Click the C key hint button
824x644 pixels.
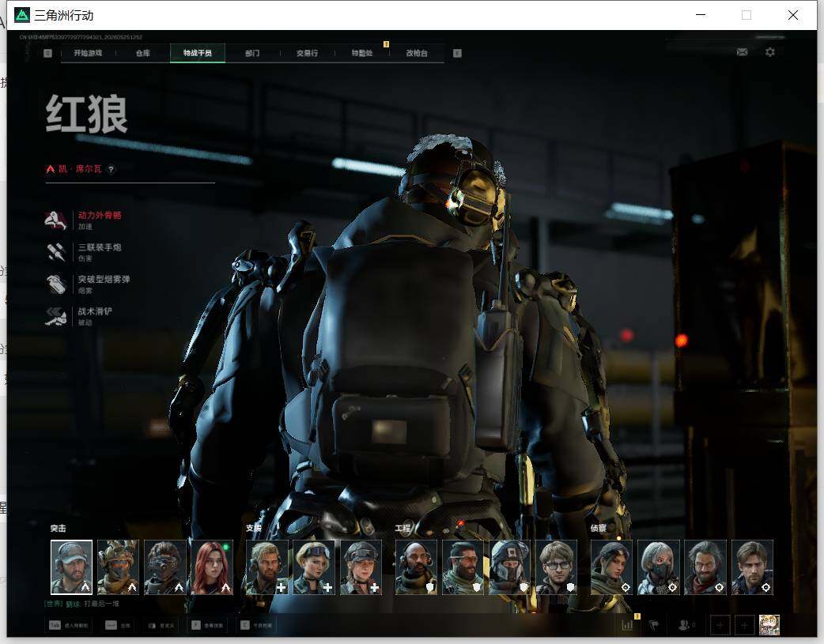[x=256, y=626]
